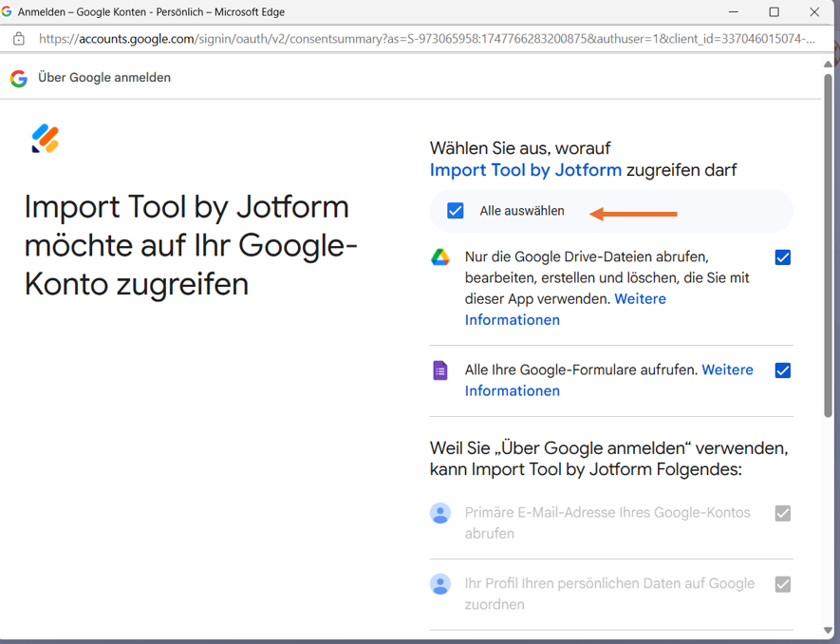This screenshot has width=840, height=644.
Task: Click the Google logo beside Über Google anmelden
Action: [19, 78]
